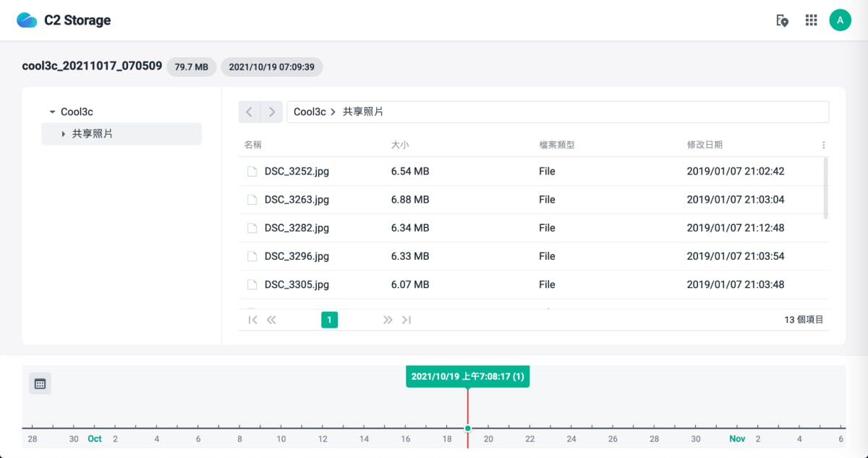Viewport: 868px width, 458px height.
Task: Expand the 共享照片 folder in tree
Action: click(64, 134)
